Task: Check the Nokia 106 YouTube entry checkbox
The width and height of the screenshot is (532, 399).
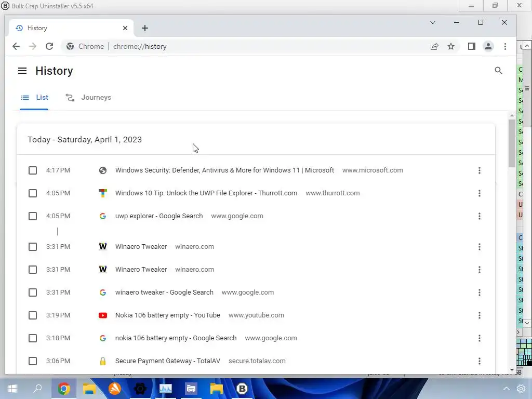Action: coord(33,315)
